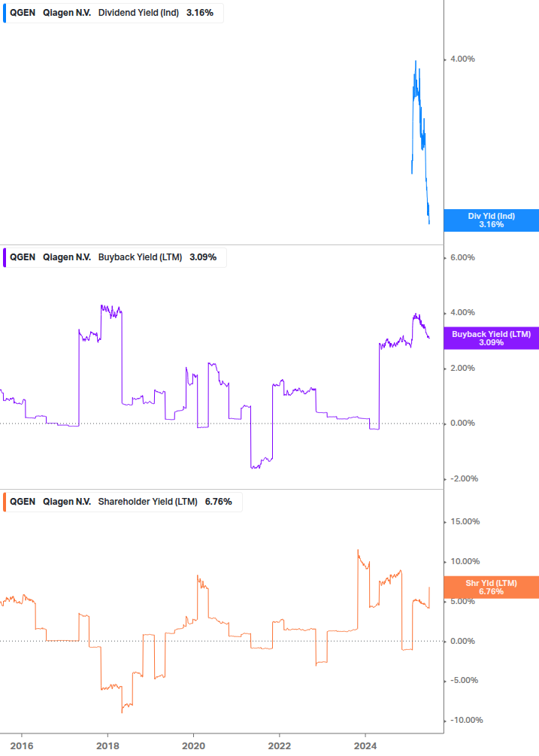Click the purple color bar of Buyback Yield legend
539x756 pixels.
click(5, 257)
